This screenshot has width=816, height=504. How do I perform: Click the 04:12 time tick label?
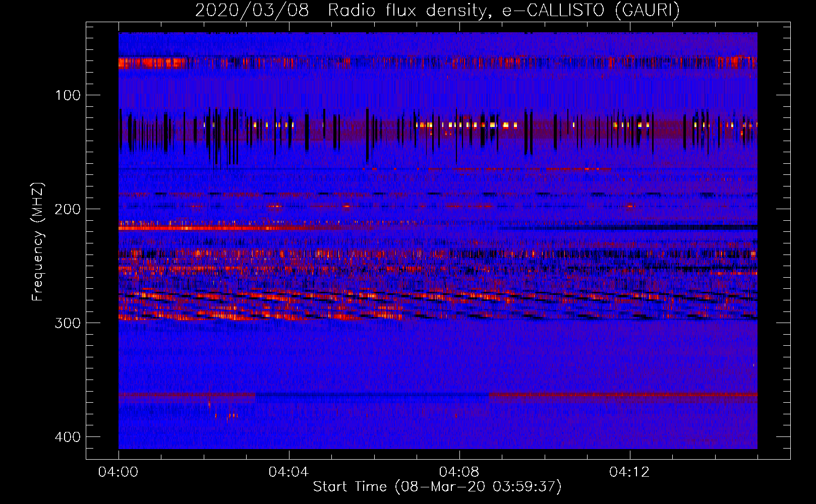[x=629, y=472]
